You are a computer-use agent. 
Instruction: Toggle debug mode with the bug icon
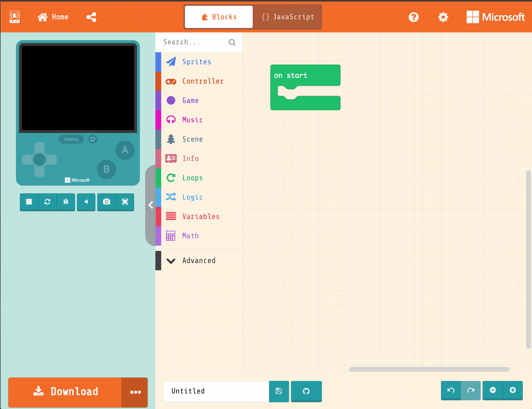pos(66,202)
